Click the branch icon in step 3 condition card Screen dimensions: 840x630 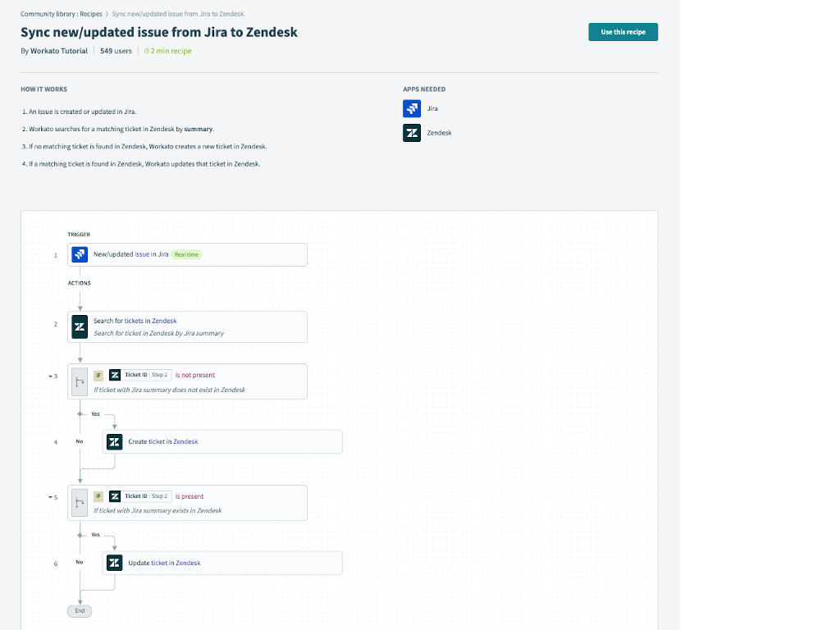[79, 381]
